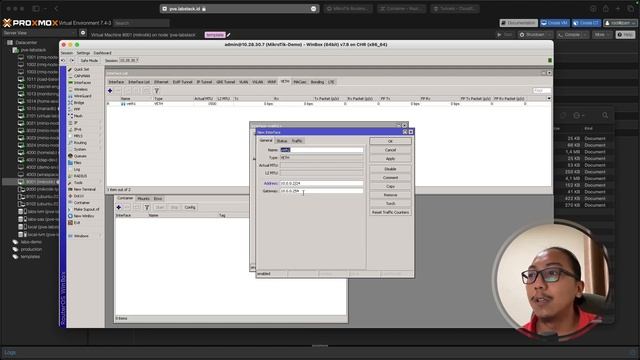This screenshot has height=360, width=640.
Task: Click Reset Traffic Counters button
Action: [390, 212]
